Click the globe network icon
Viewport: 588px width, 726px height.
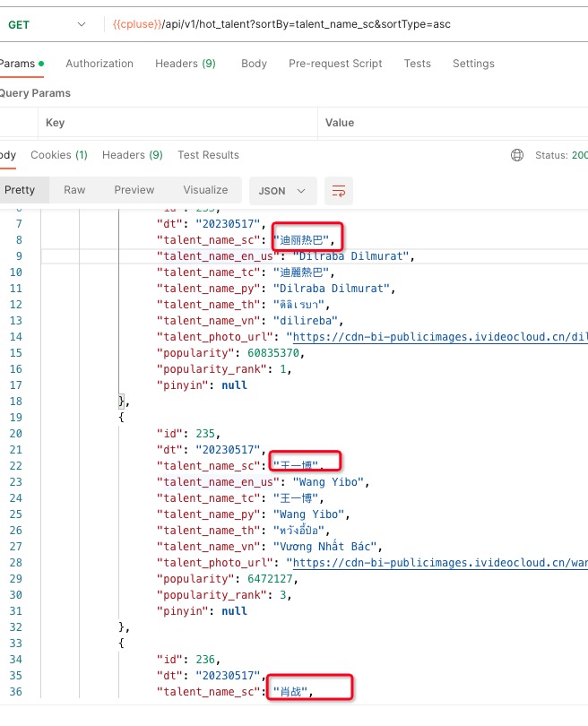[517, 155]
